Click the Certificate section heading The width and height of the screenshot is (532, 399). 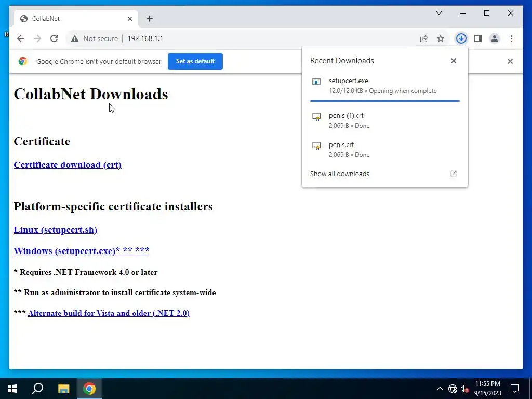42,141
